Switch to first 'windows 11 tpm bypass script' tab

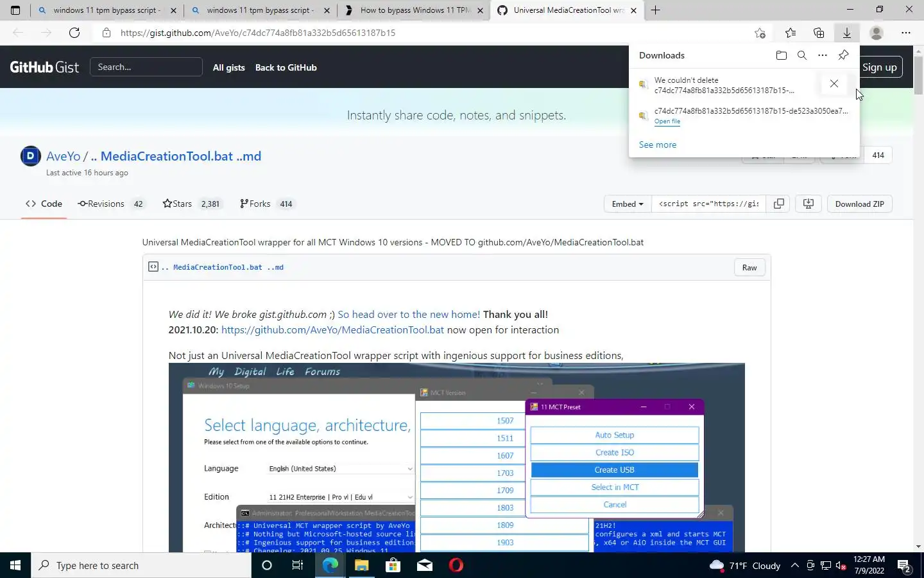coord(107,10)
